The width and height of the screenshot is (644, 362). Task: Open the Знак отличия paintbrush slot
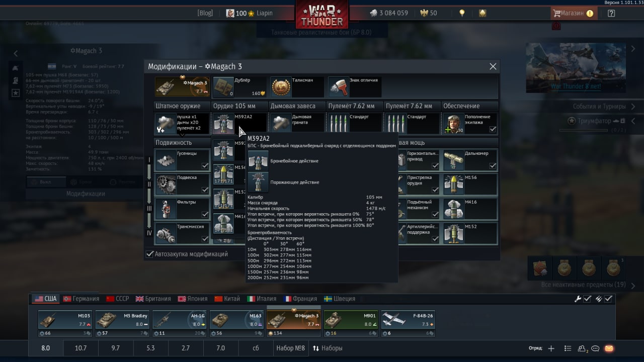[354, 87]
